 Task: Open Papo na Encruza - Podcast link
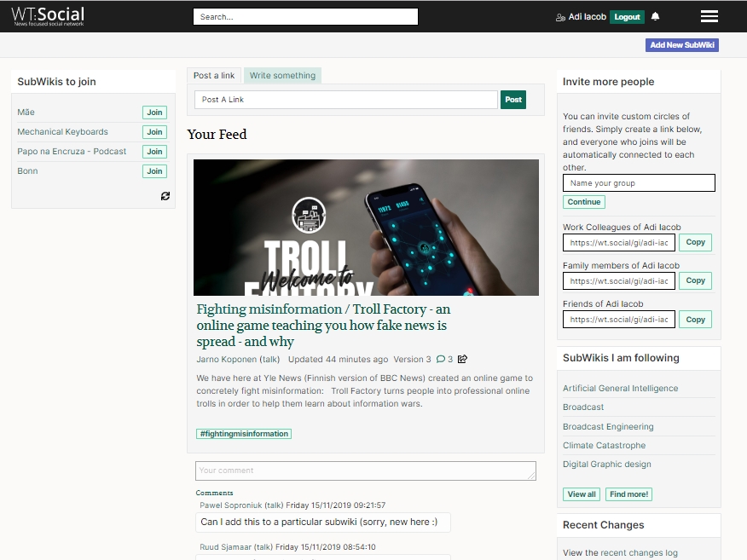click(72, 152)
